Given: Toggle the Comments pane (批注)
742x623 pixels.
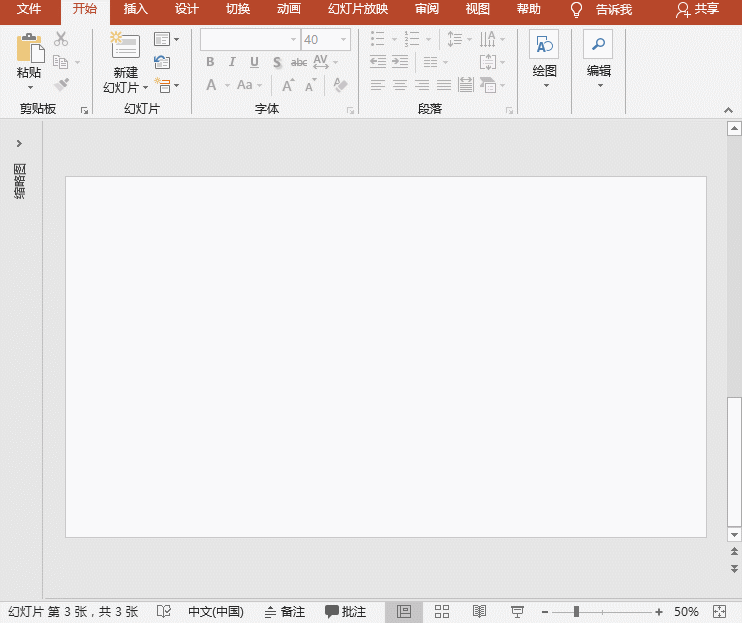Looking at the screenshot, I should point(345,612).
